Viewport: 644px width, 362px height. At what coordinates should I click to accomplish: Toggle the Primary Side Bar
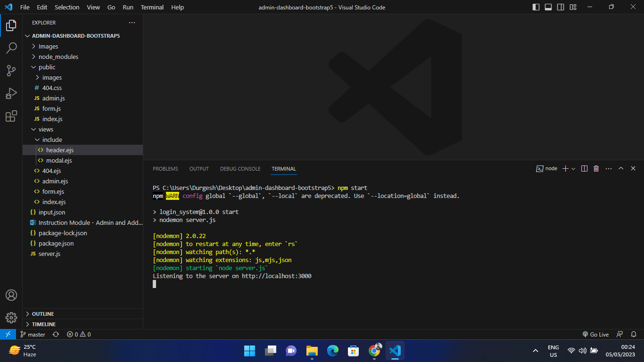pyautogui.click(x=536, y=7)
